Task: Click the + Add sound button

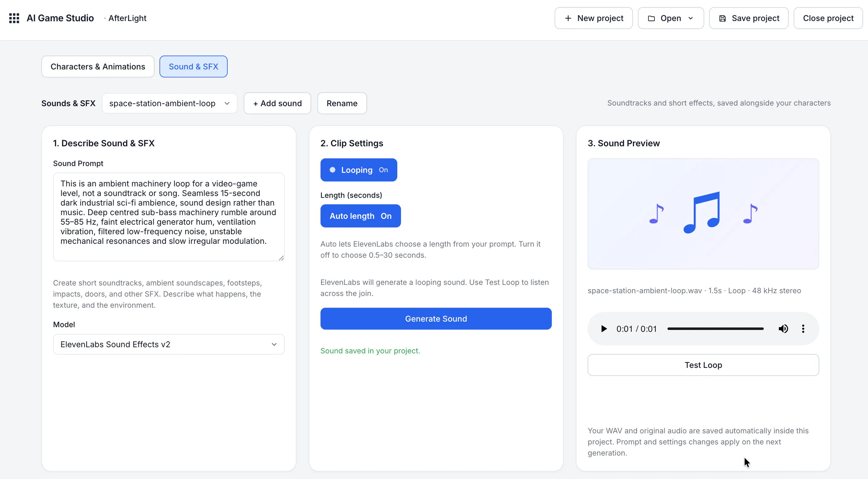Action: pos(277,103)
